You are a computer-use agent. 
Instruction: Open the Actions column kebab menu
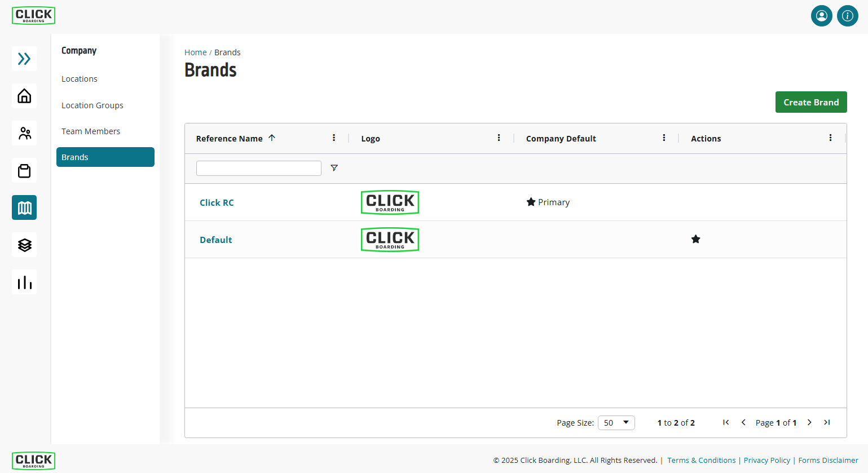[x=830, y=138]
